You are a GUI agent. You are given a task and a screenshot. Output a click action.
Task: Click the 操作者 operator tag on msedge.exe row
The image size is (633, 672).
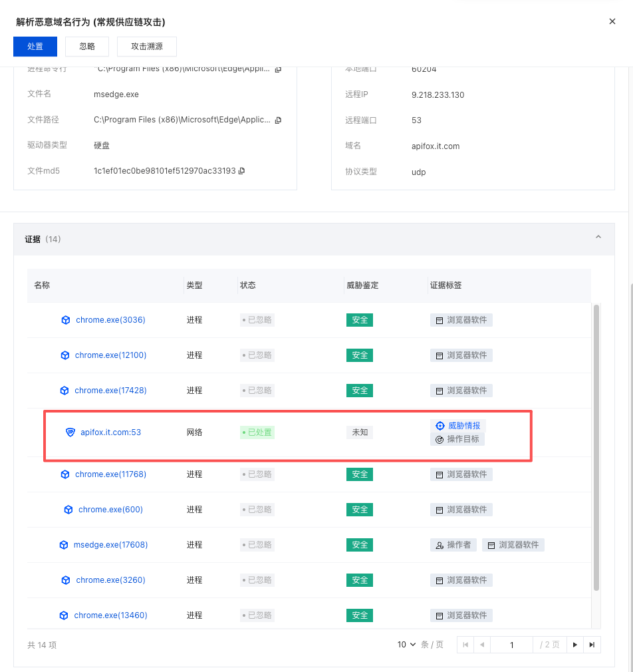coord(453,544)
